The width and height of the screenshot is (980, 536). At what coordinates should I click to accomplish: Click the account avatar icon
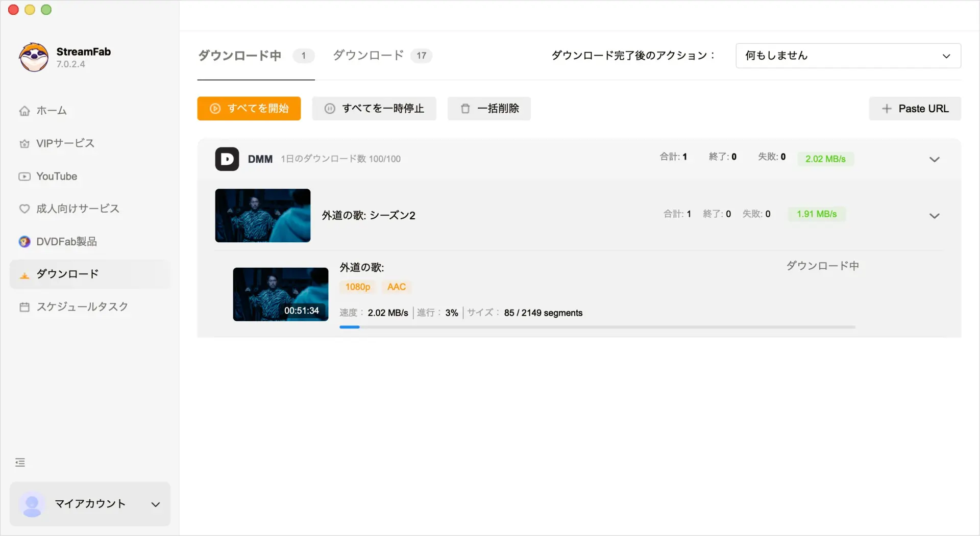(x=32, y=504)
